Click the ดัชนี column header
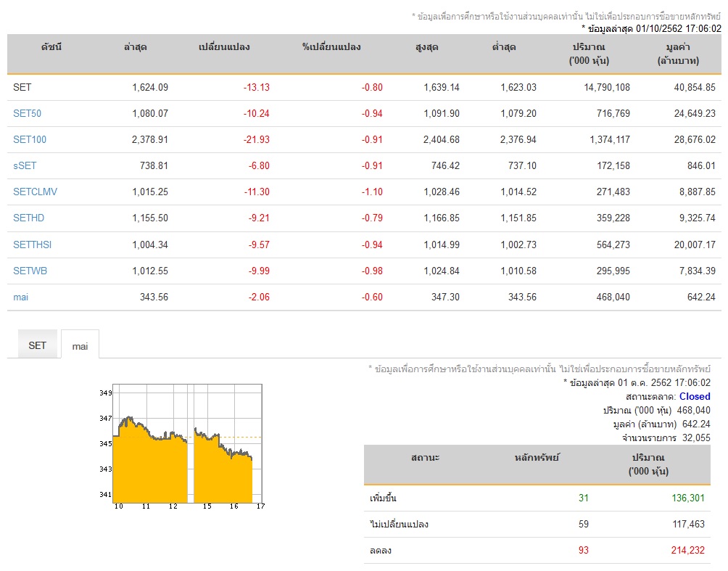The height and width of the screenshot is (571, 728). (51, 47)
